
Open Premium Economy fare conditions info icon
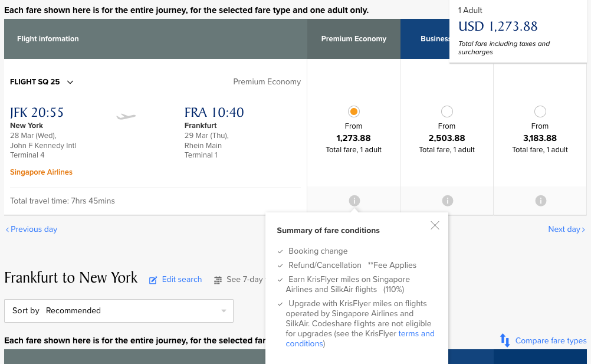point(354,201)
